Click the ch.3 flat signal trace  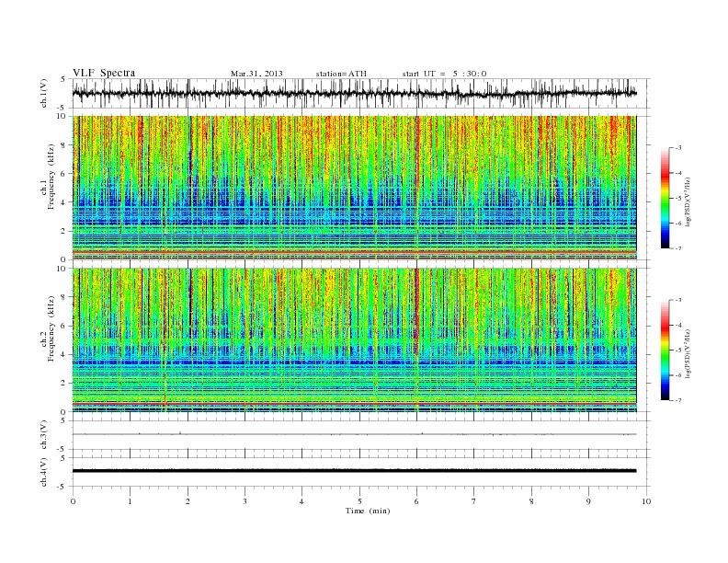(354, 434)
